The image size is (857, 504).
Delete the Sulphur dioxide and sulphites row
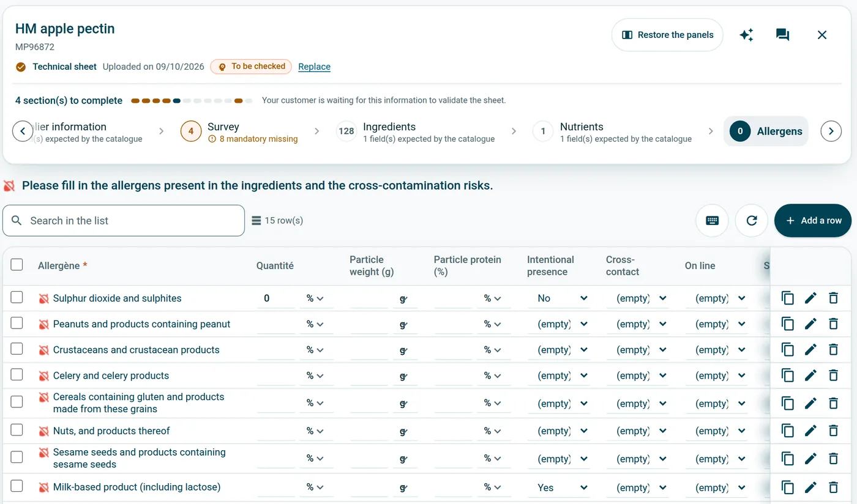pyautogui.click(x=833, y=298)
